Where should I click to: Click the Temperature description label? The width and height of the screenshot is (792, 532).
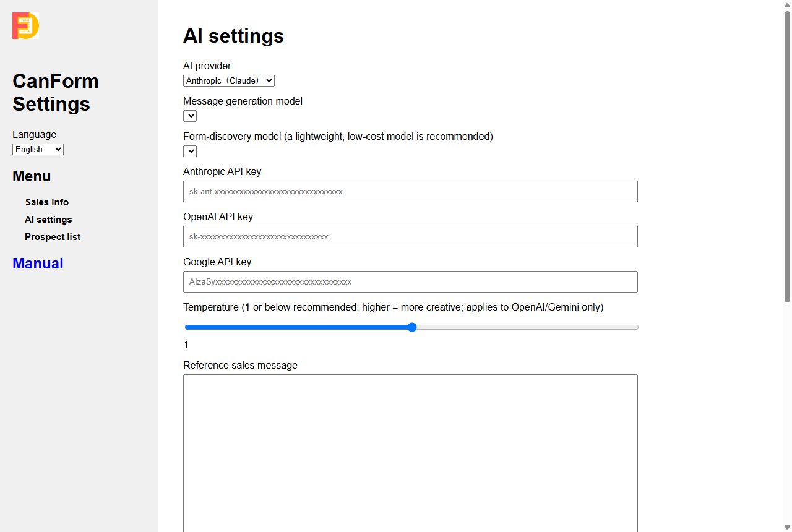click(x=393, y=307)
